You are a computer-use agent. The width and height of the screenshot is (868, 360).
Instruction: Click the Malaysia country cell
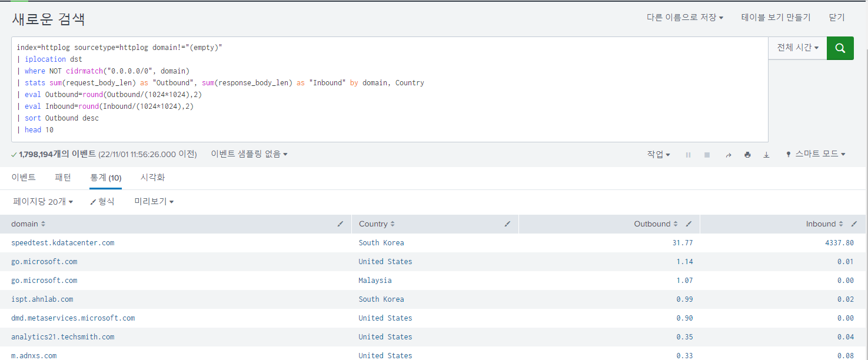pos(375,281)
